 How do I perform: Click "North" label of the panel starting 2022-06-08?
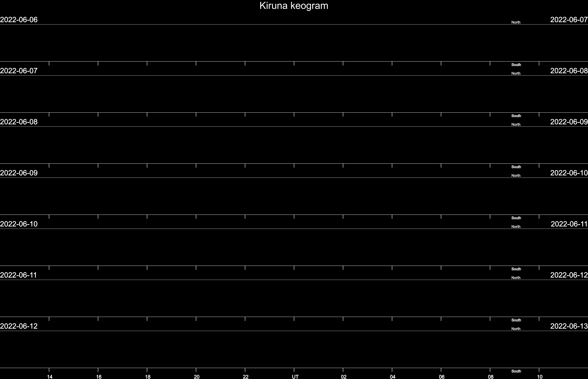(516, 125)
